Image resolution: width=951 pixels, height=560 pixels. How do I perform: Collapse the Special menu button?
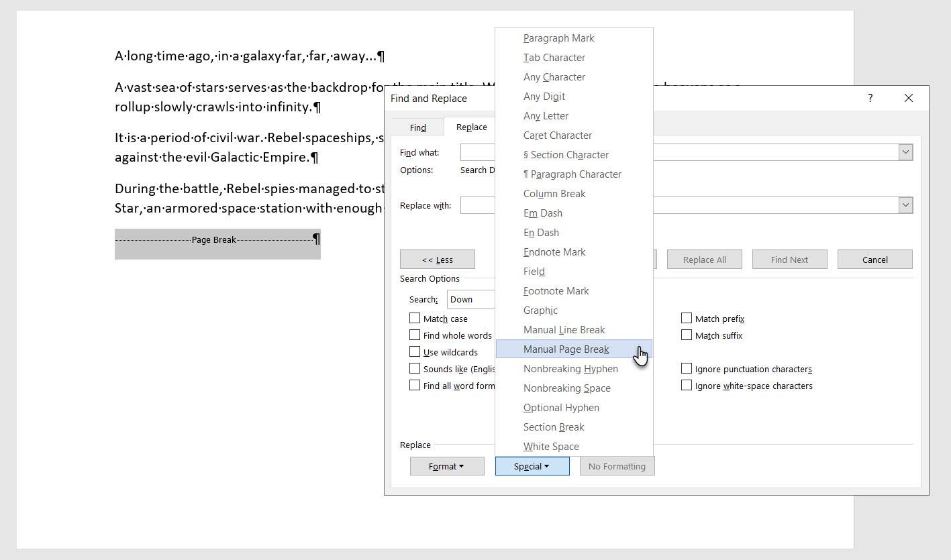pos(532,466)
